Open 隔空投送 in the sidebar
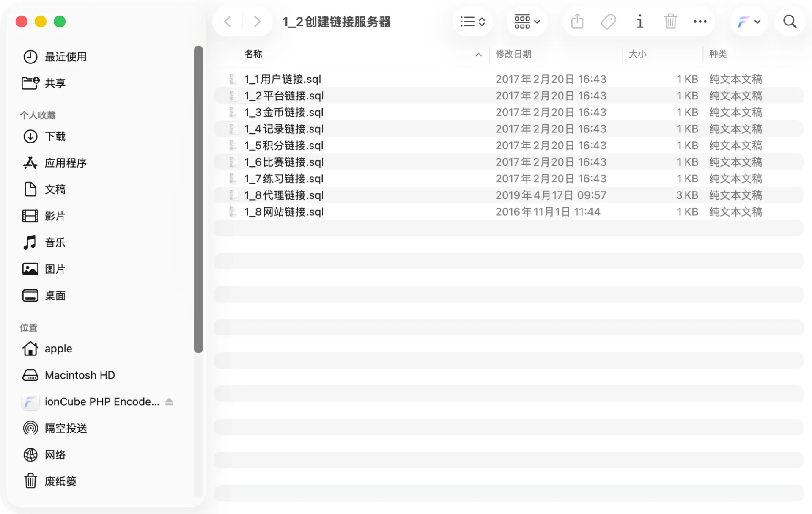 55,428
